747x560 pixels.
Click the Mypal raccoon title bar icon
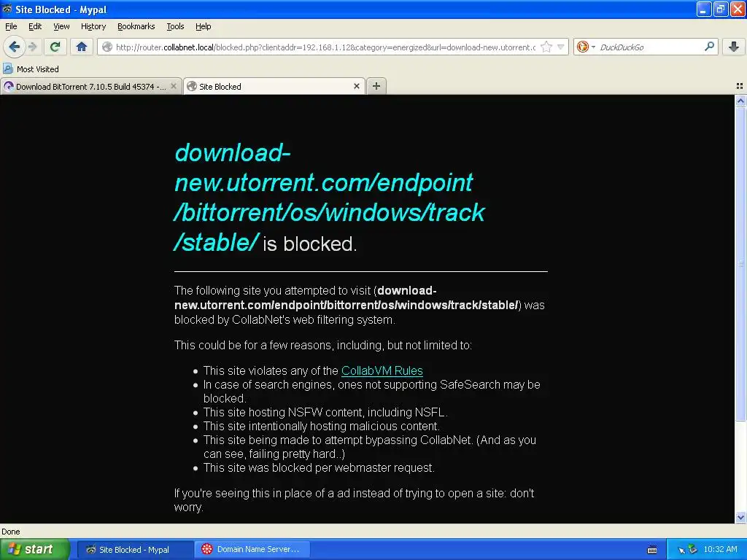coord(7,9)
